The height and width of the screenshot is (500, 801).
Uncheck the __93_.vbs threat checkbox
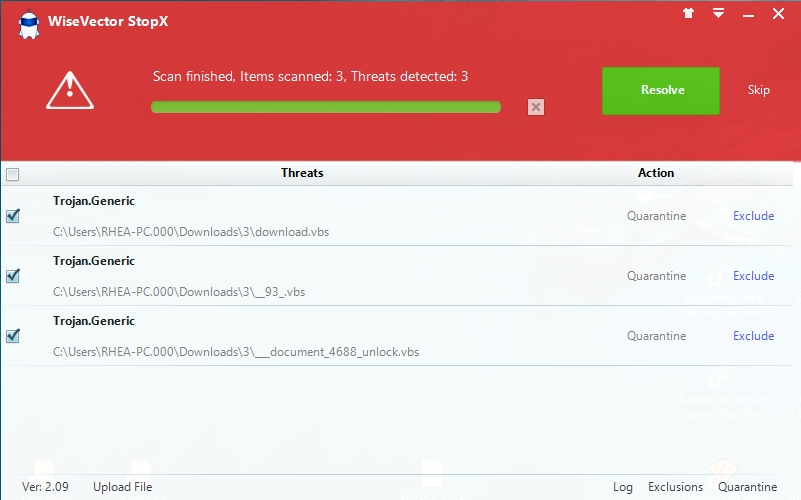13,276
